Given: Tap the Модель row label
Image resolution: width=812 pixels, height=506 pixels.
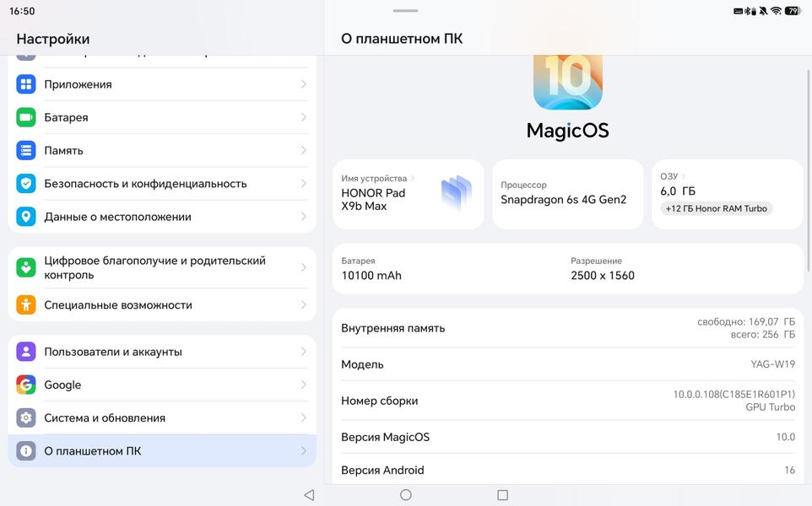Looking at the screenshot, I should [x=362, y=364].
